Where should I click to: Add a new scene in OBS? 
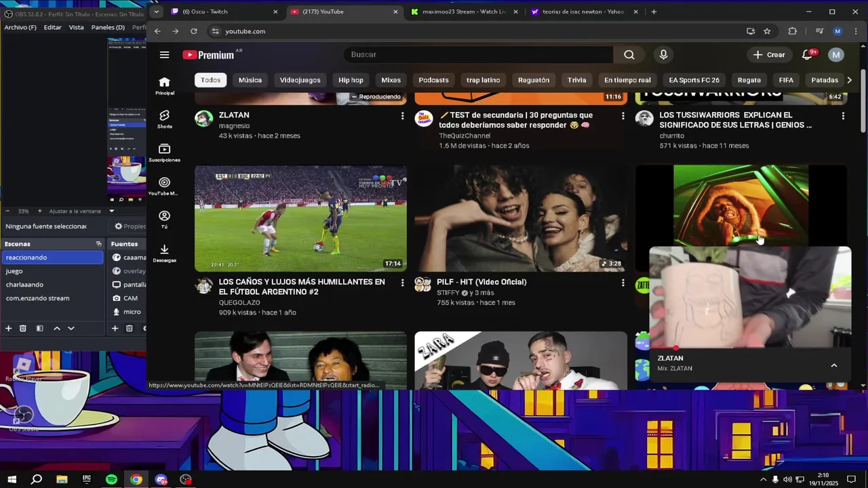click(9, 329)
